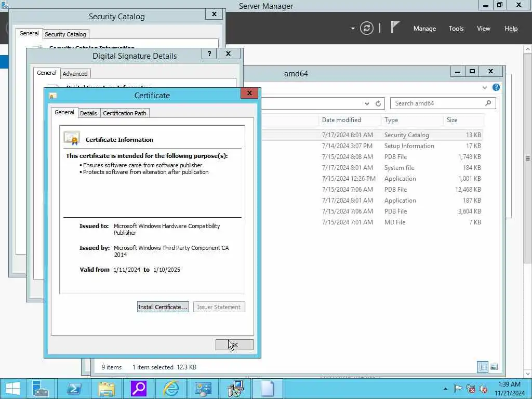Screen dimensions: 532x399
Task: Expand the ribbon chevron in amd64 window
Action: pos(485,87)
